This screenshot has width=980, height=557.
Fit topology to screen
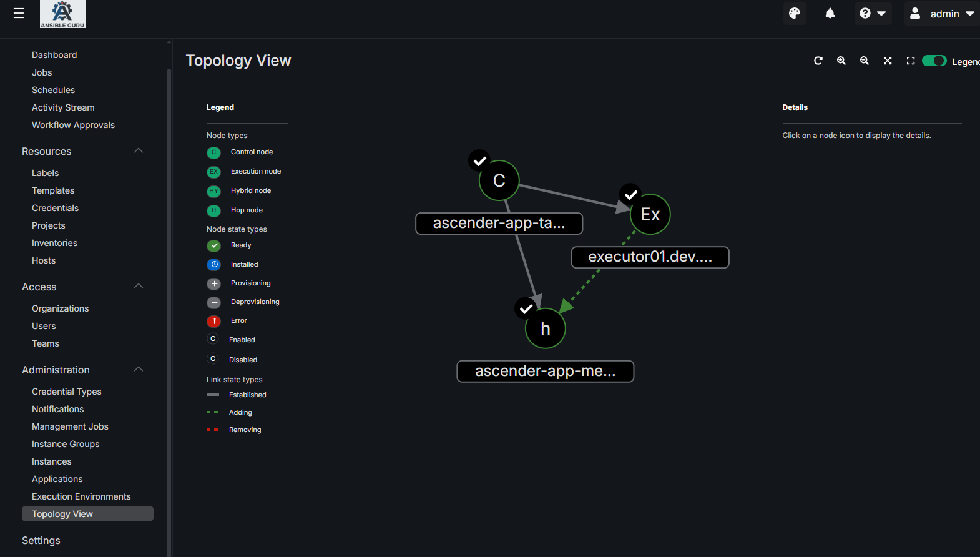(x=888, y=61)
